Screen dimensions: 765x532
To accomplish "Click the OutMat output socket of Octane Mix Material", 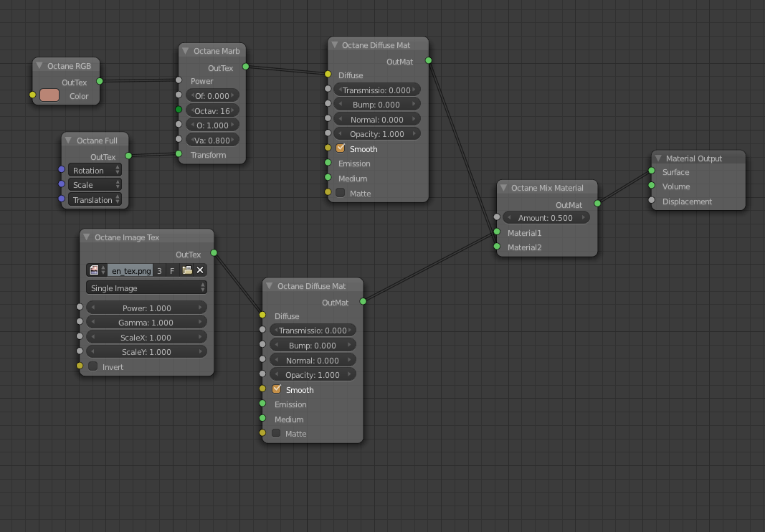I will (597, 204).
